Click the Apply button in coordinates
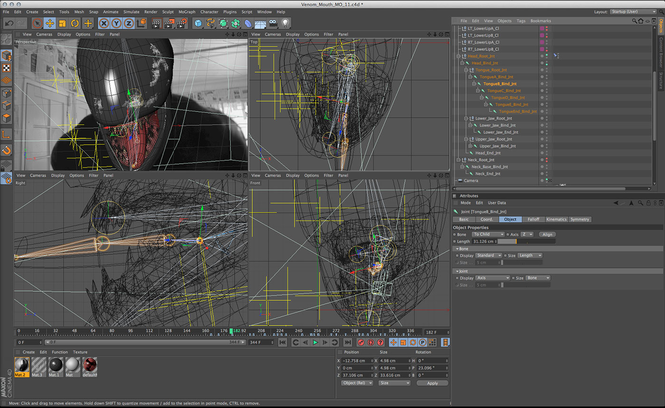The width and height of the screenshot is (665, 408). [x=432, y=383]
